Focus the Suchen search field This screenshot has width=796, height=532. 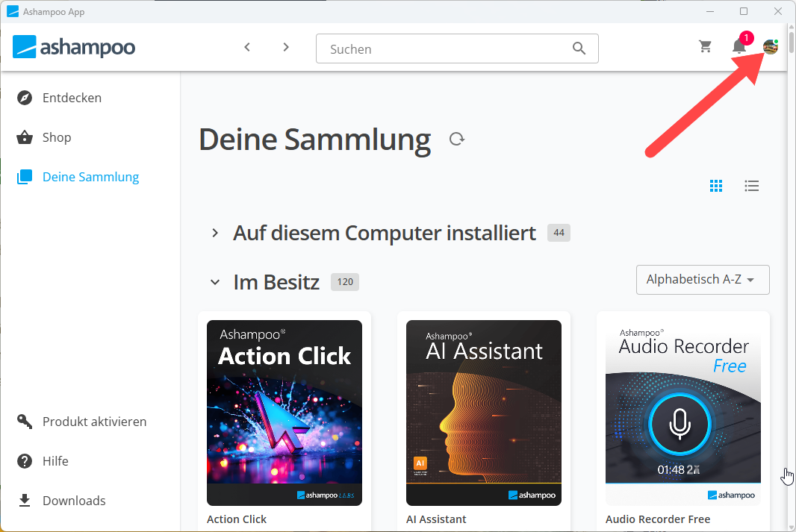(457, 48)
